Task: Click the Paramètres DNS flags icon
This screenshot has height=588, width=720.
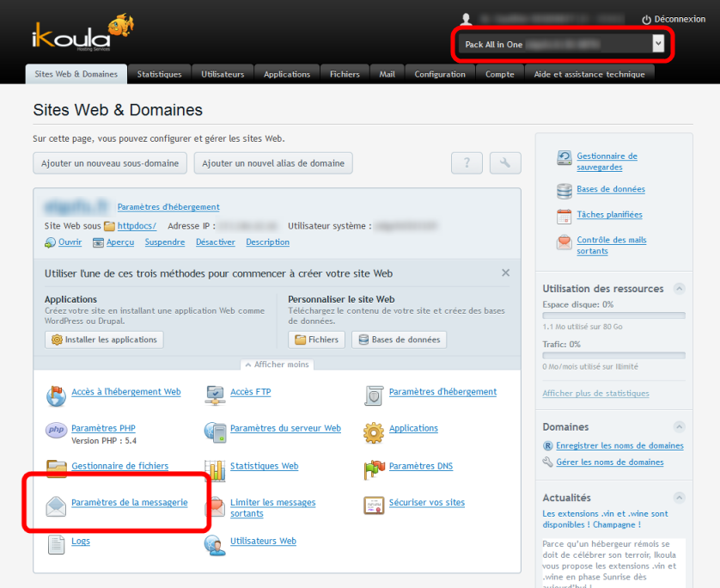Action: click(374, 469)
